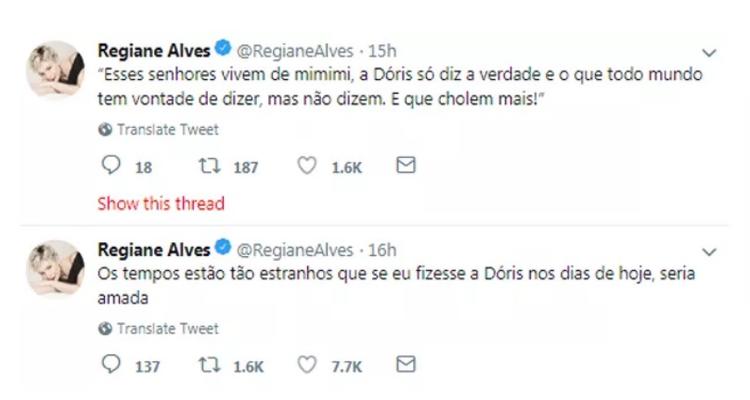Screen dimensions: 750x400
Task: Send first tweet via direct message envelope
Action: pyautogui.click(x=405, y=166)
